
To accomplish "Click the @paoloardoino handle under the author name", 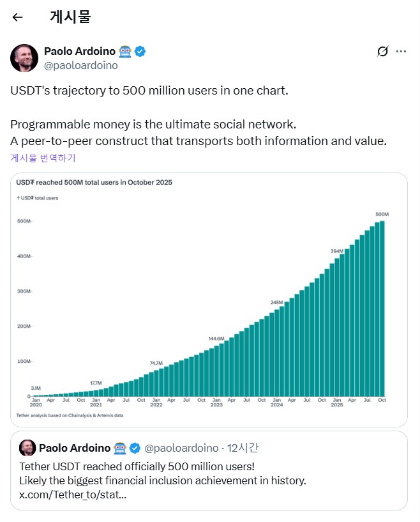I will tap(80, 65).
